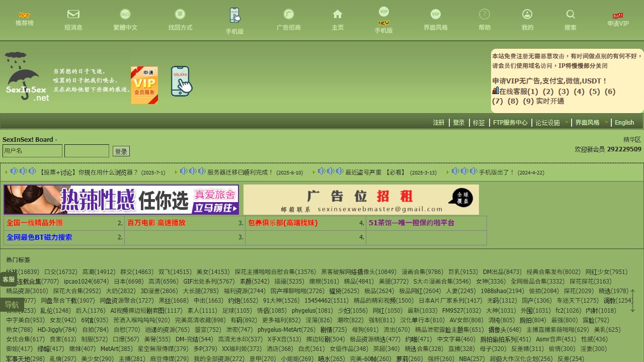Open 手机版出了 announcement
The width and height of the screenshot is (644, 362).
tap(497, 172)
